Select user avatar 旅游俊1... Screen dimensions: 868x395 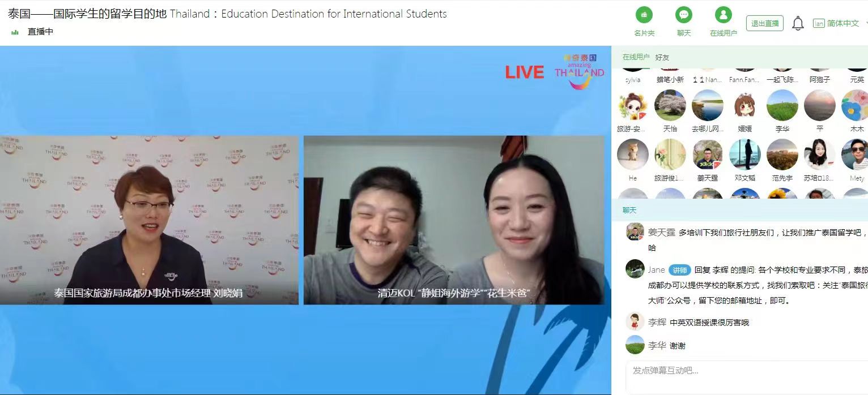(x=670, y=154)
